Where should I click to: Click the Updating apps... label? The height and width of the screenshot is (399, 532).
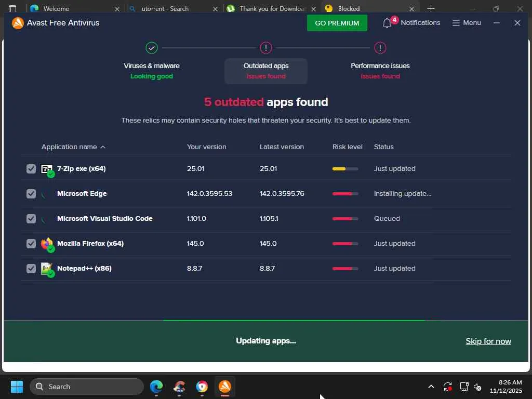[266, 341]
